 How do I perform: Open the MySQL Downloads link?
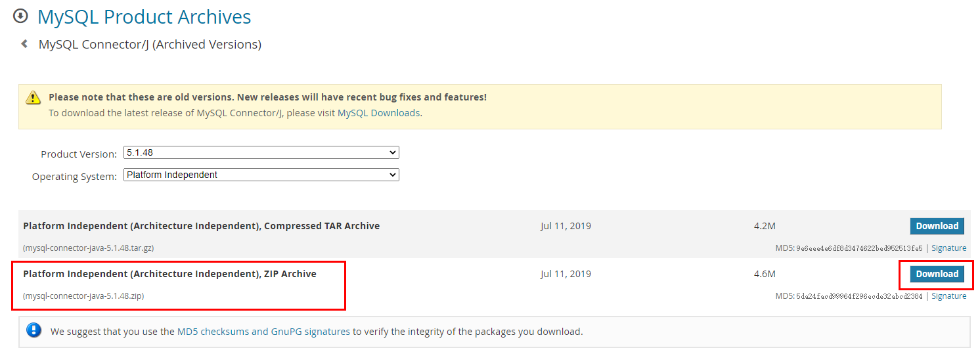[x=378, y=113]
